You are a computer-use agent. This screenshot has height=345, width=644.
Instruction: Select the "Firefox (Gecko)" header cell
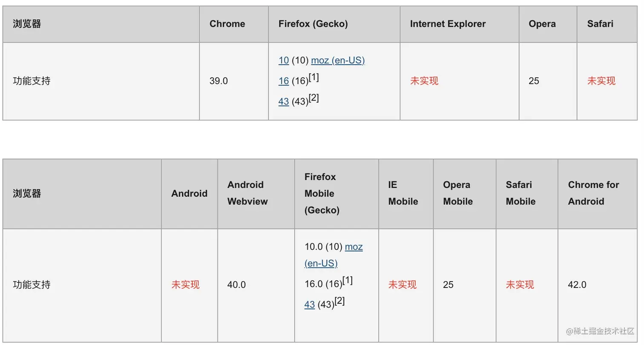click(x=313, y=24)
